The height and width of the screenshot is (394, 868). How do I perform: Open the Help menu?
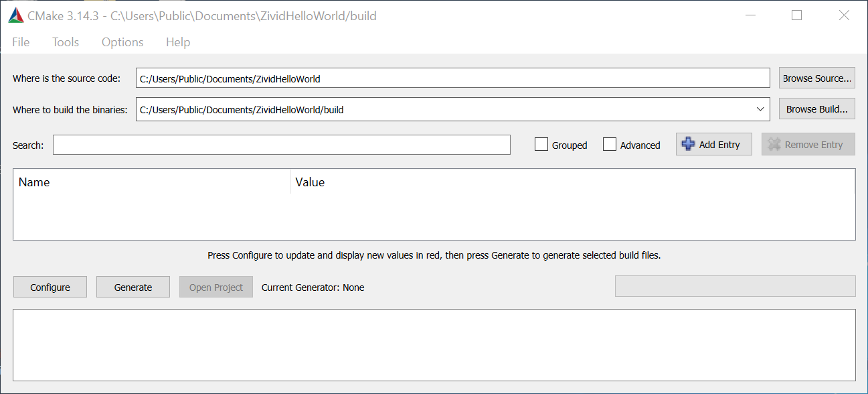(x=178, y=42)
